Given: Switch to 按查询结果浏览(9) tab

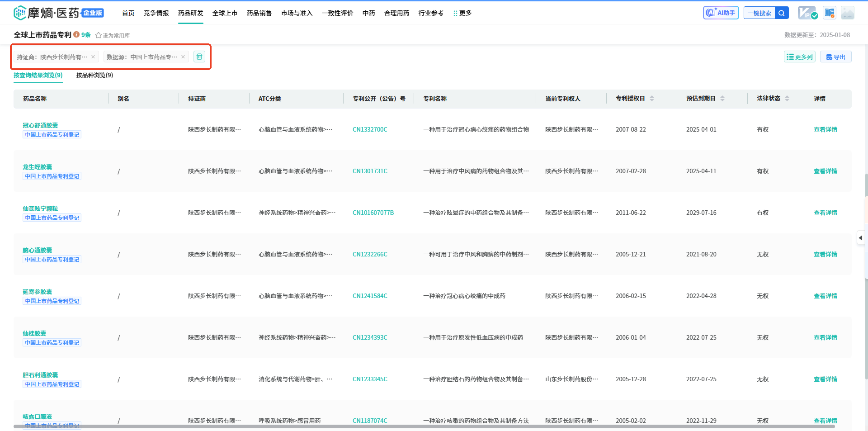Looking at the screenshot, I should click(38, 75).
